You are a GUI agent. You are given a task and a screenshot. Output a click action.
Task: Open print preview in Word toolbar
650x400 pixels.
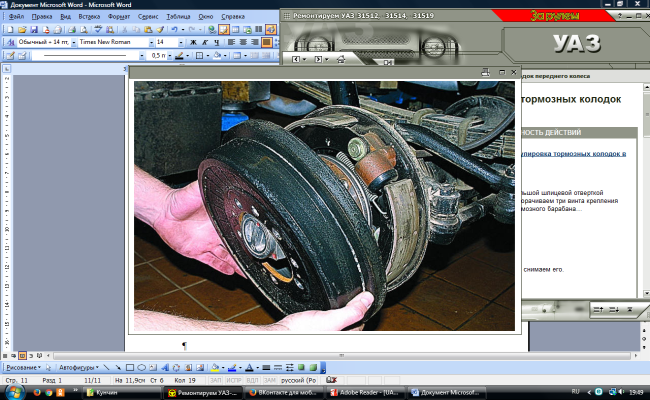pos(84,29)
